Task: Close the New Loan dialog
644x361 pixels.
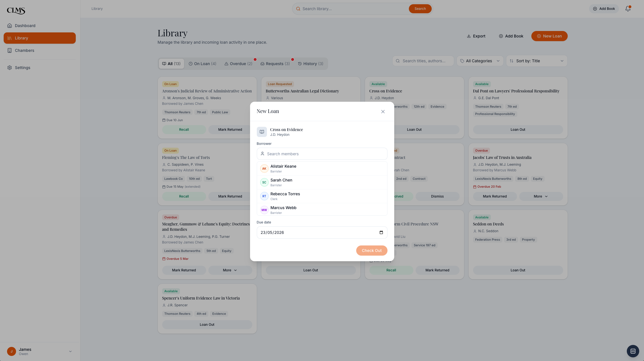Action: pyautogui.click(x=383, y=112)
